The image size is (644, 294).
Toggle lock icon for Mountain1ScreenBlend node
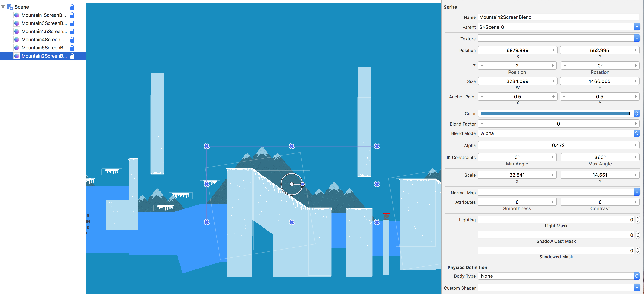point(72,15)
